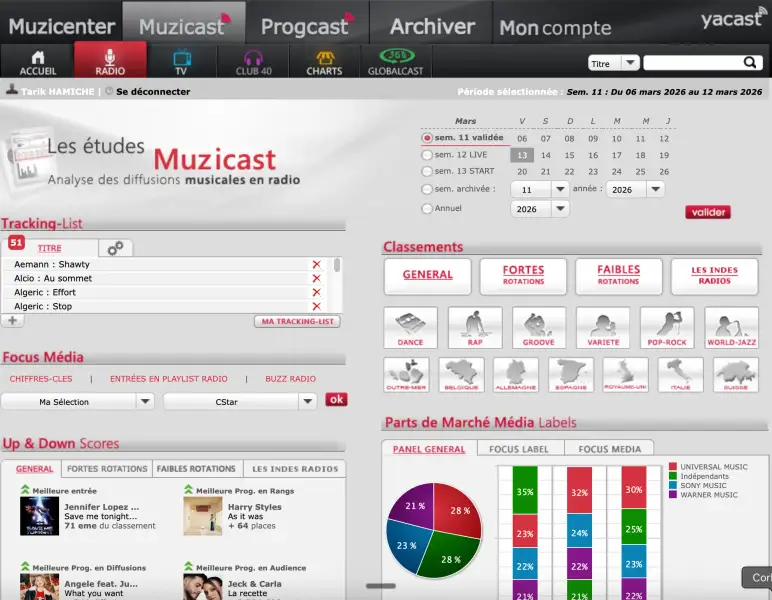Remove Alcio : Au sommet from list
Image resolution: width=772 pixels, height=600 pixels.
(317, 279)
